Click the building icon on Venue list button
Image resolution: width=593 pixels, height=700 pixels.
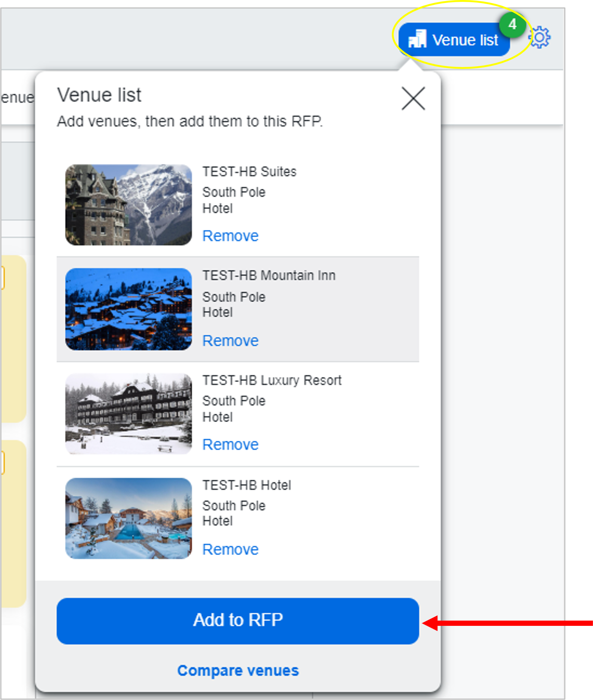[417, 39]
